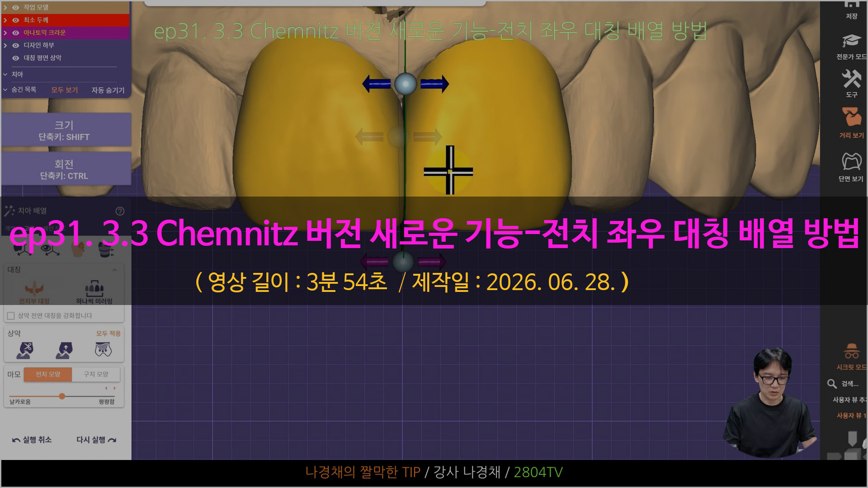
Task: Click the slider increase arrow
Action: [115, 388]
